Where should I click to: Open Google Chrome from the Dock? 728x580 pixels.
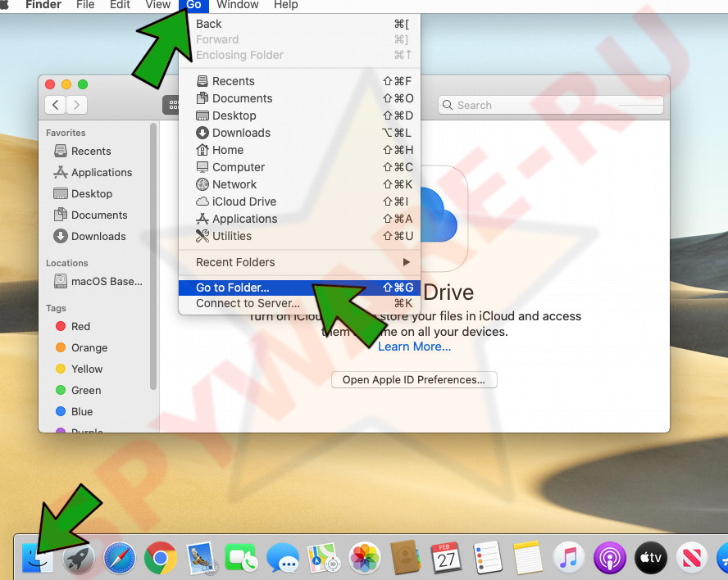[160, 558]
